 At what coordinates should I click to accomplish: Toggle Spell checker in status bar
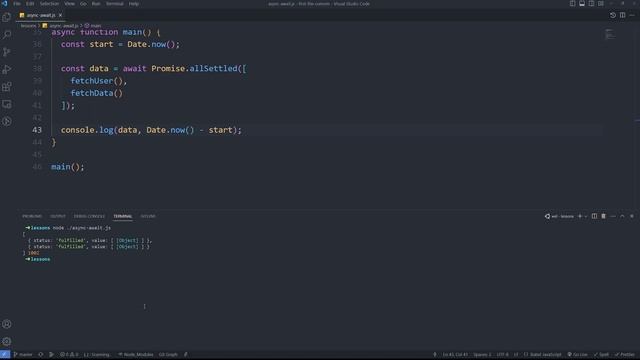point(601,355)
